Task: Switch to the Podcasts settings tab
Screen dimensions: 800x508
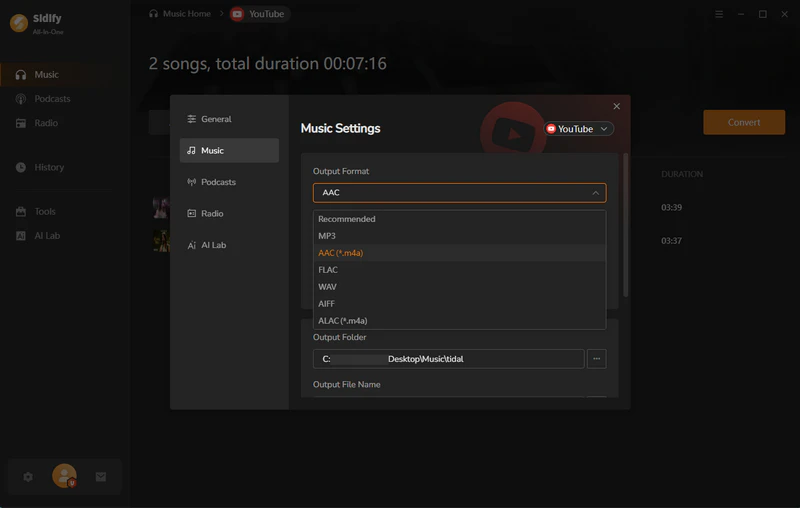Action: tap(218, 182)
